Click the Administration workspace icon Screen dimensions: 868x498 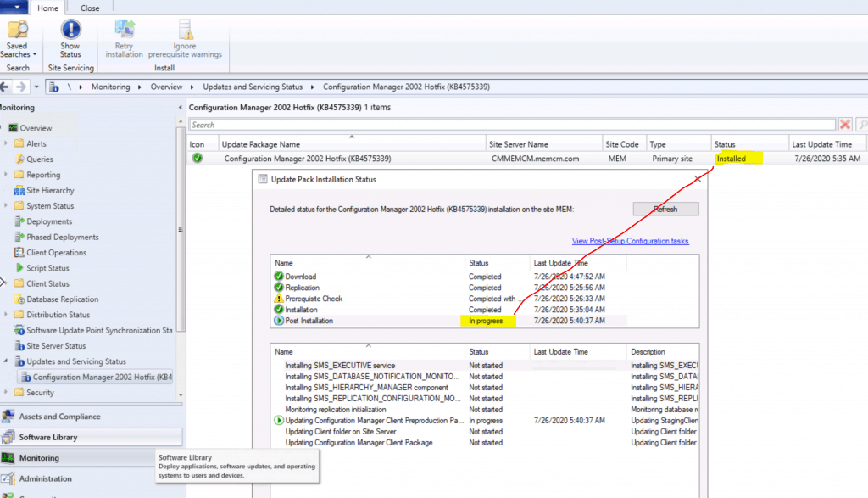(8, 478)
